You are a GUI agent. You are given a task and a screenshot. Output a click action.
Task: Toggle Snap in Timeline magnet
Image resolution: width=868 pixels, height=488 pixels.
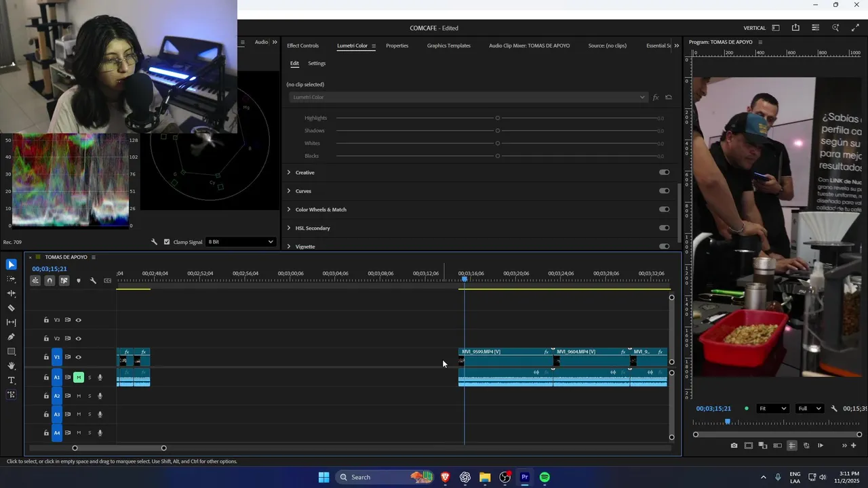[50, 281]
